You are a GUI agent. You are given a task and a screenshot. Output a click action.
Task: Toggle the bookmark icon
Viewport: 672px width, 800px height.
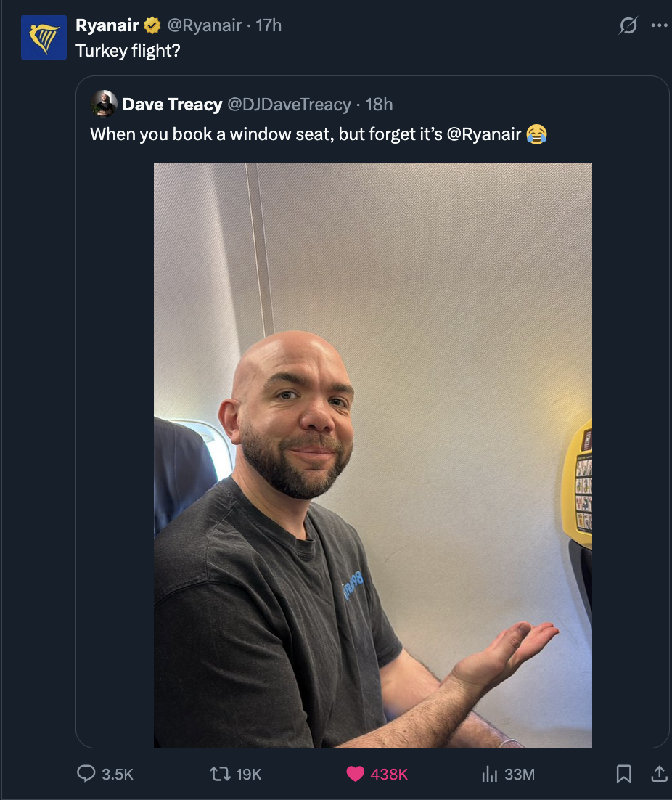623,774
